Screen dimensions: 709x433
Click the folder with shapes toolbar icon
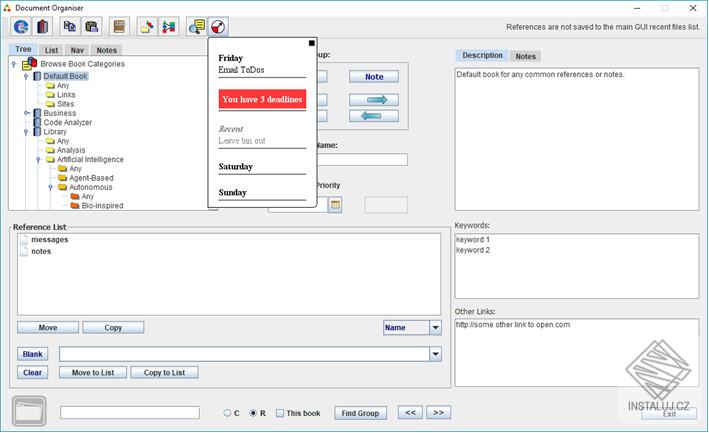coord(147,27)
